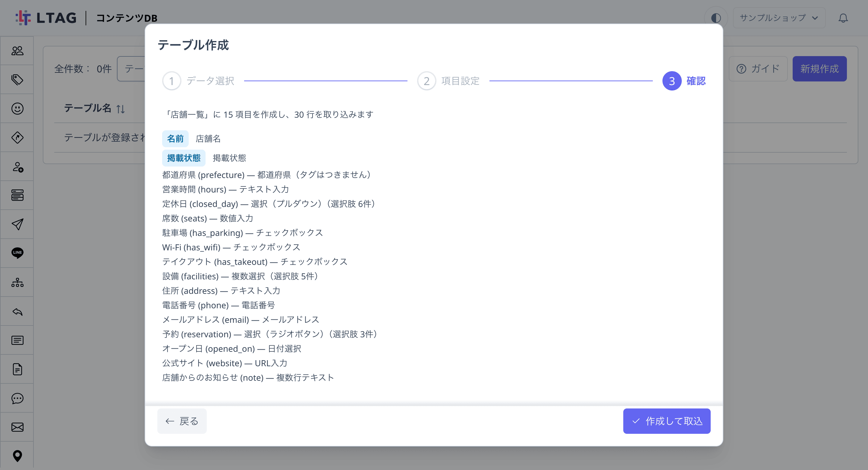Click the 新規作成 button
Image resolution: width=868 pixels, height=470 pixels.
pyautogui.click(x=819, y=69)
